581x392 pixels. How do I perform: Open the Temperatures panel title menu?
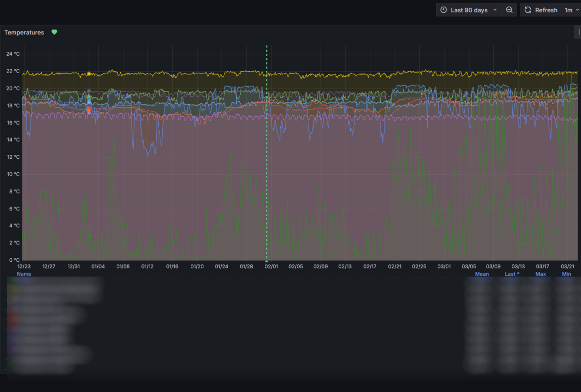[24, 32]
